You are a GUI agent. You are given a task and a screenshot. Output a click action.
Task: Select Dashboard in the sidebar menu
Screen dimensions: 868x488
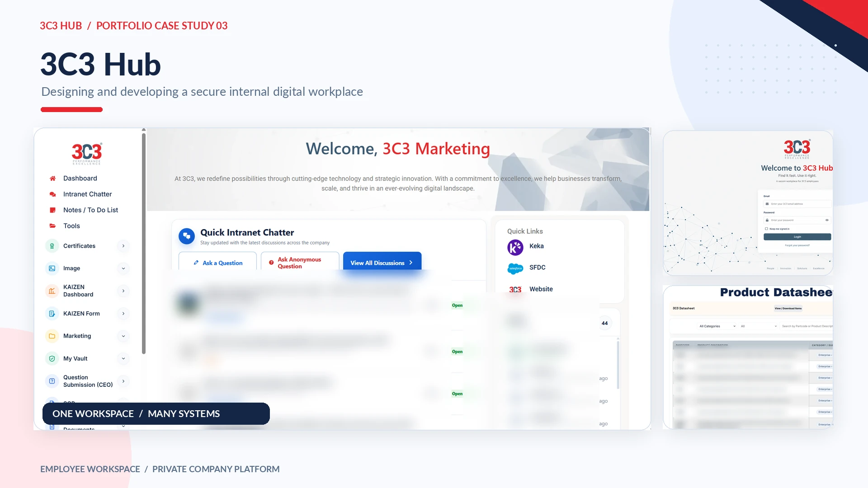pyautogui.click(x=80, y=178)
